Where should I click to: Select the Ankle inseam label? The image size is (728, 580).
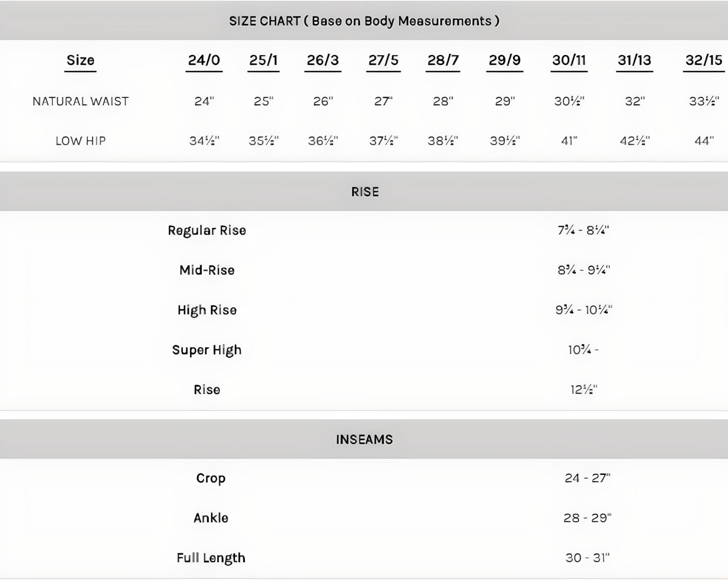pos(211,518)
